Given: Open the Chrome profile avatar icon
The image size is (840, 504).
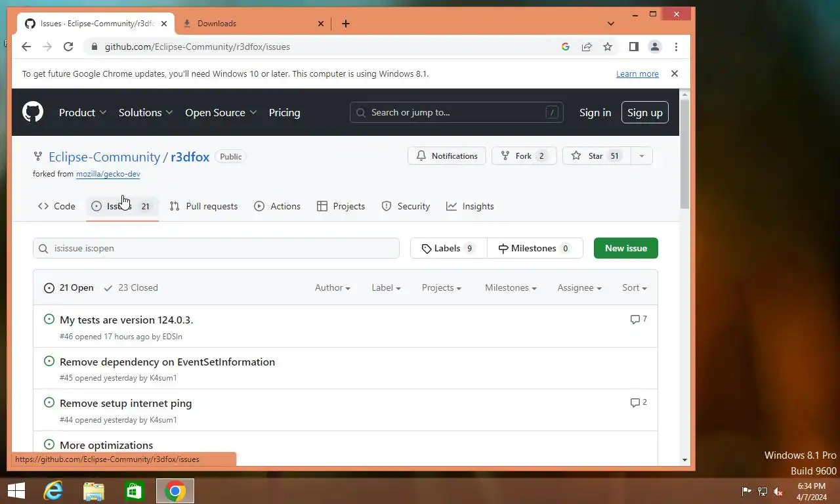Looking at the screenshot, I should pos(654,47).
